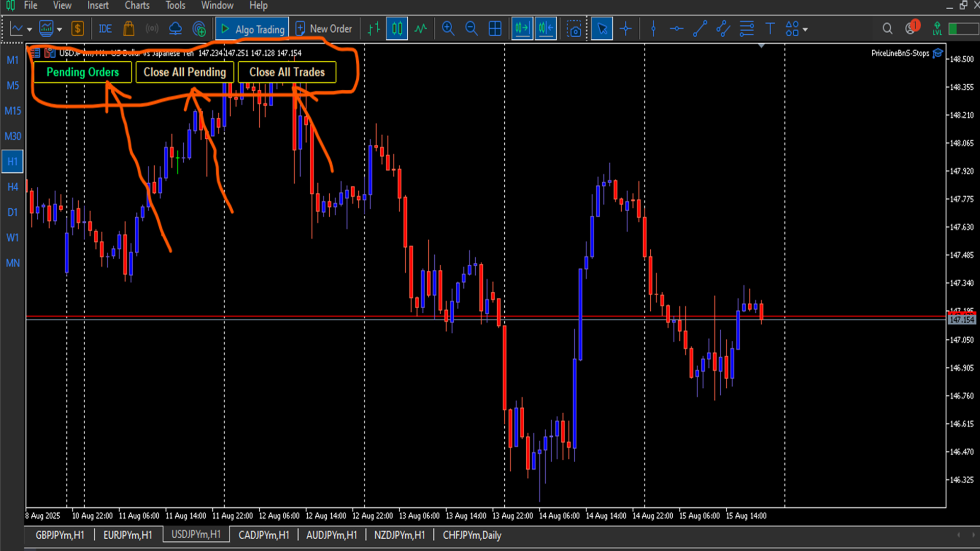Zoom out on the chart
Screen dimensions: 980x551
(472, 29)
